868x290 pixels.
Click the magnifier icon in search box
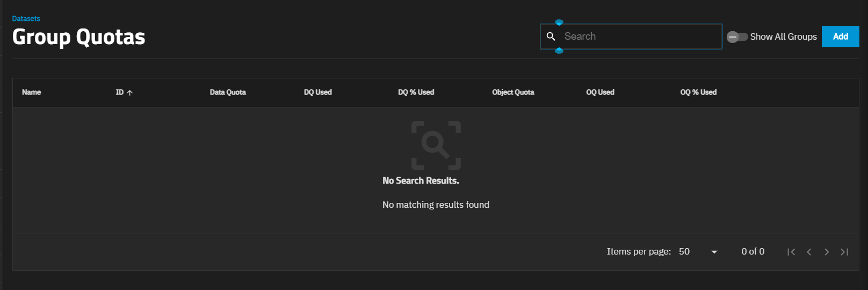[x=551, y=37]
